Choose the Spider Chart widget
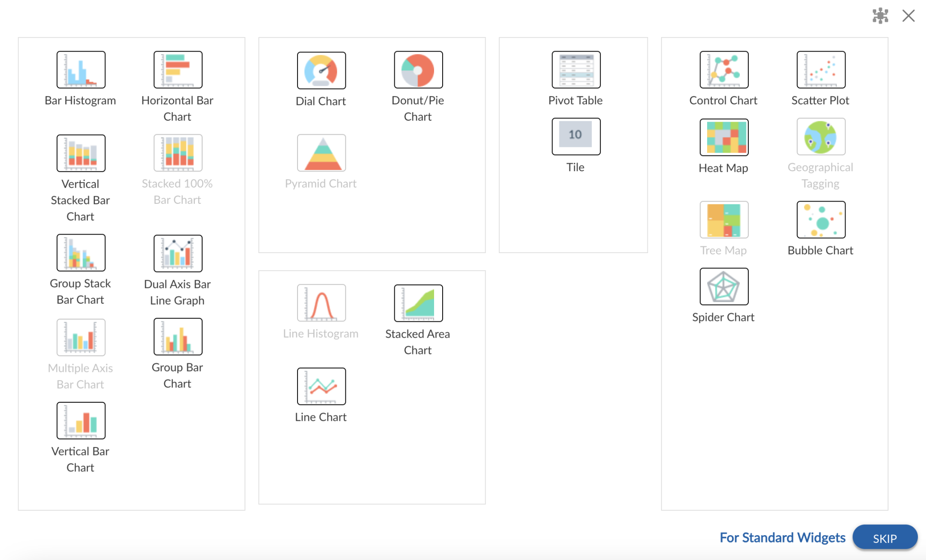Image resolution: width=926 pixels, height=560 pixels. (723, 287)
